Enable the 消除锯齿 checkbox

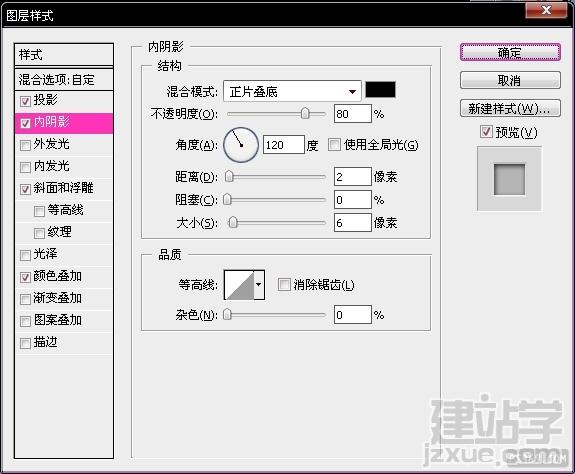(x=284, y=284)
